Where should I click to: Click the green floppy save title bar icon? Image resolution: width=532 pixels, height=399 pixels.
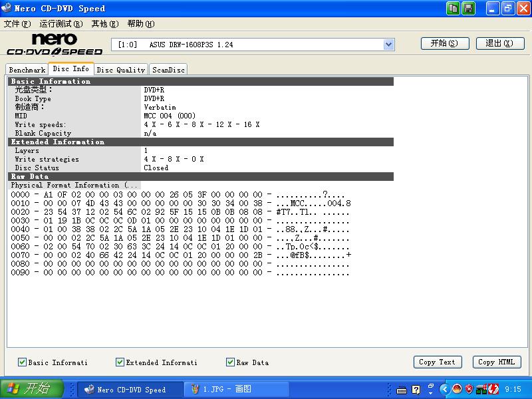click(x=469, y=9)
